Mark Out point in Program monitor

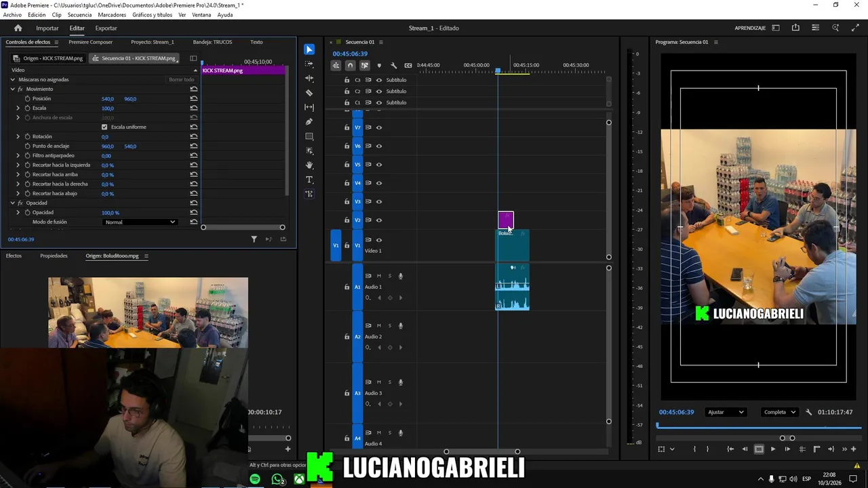(707, 449)
